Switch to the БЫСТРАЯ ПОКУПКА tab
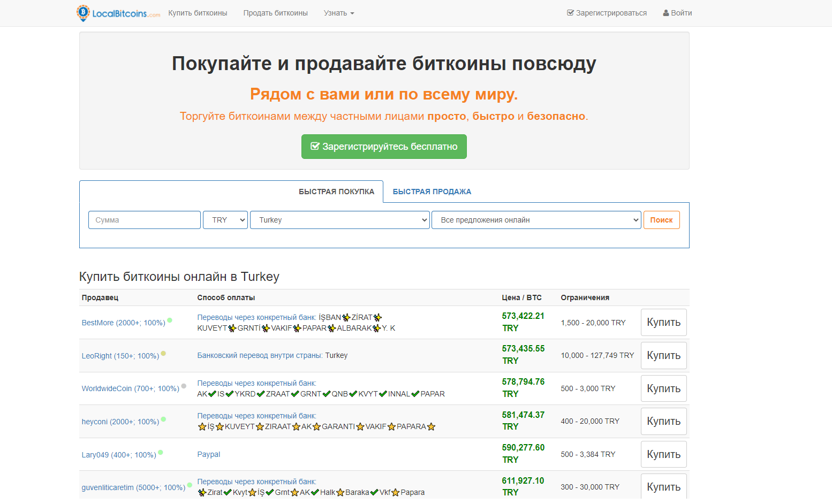832x504 pixels. point(336,192)
